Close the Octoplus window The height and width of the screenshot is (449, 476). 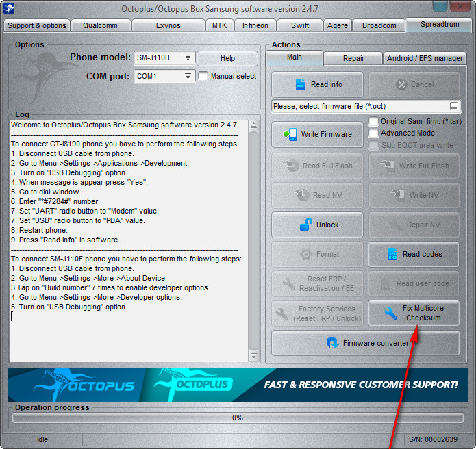(x=460, y=5)
